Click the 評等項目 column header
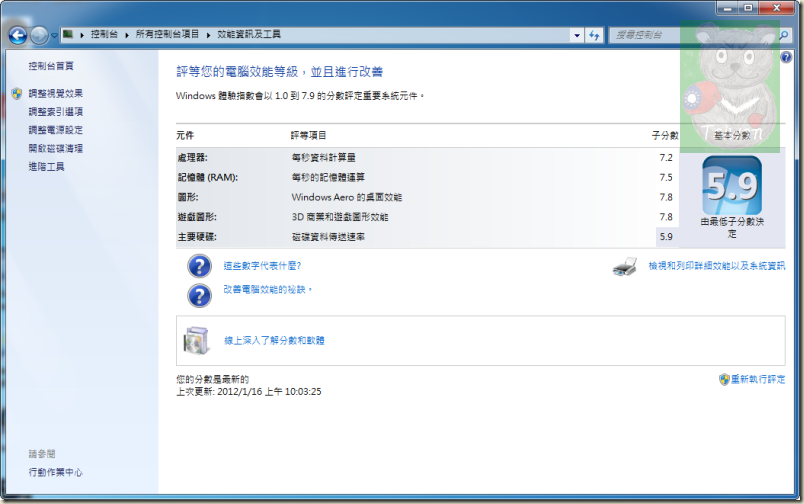The width and height of the screenshot is (804, 504). (308, 135)
